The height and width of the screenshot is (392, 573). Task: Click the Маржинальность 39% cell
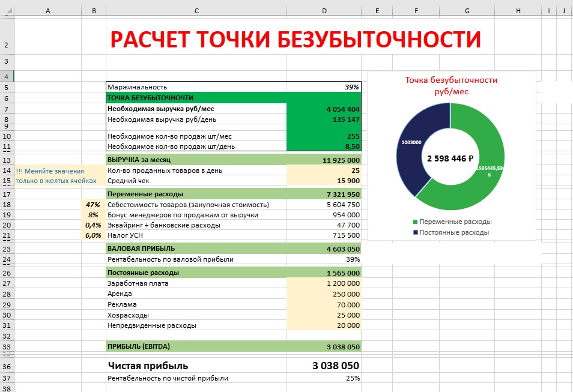tap(324, 87)
